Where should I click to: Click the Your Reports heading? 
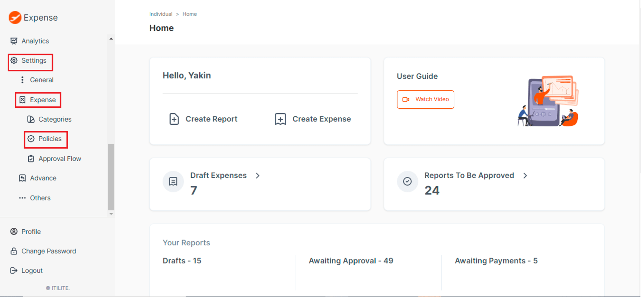coord(186,243)
